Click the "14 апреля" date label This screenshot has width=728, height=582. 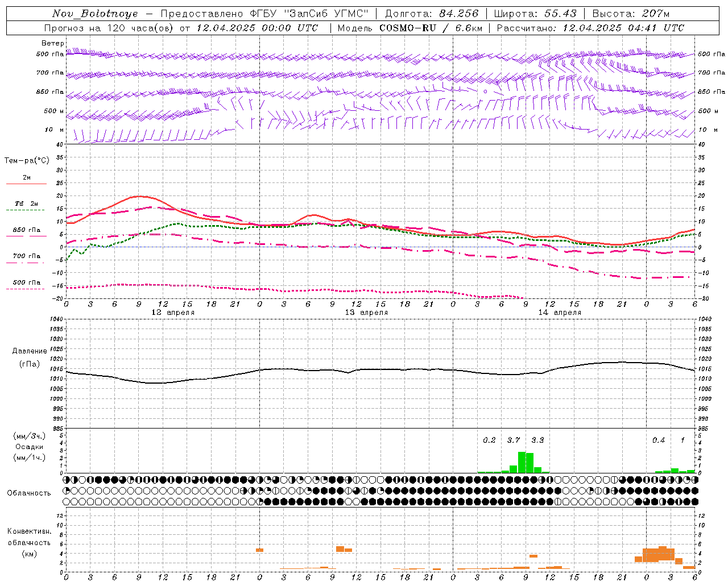[560, 313]
